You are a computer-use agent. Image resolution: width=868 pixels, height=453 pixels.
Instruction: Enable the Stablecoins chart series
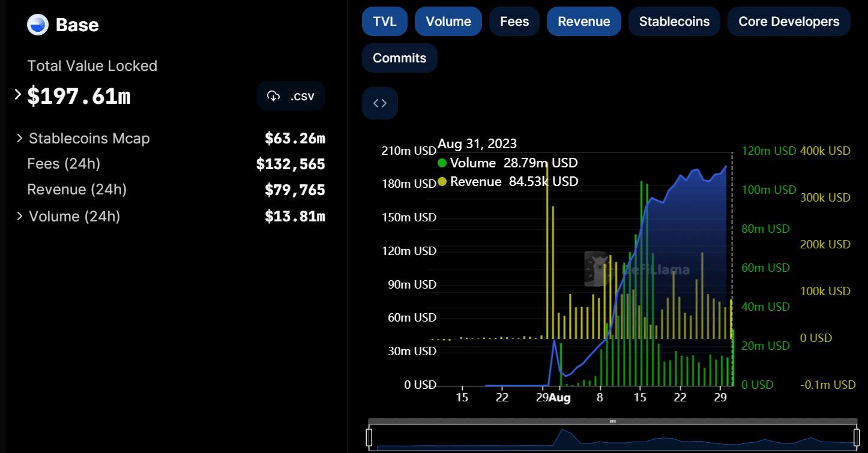coord(674,22)
